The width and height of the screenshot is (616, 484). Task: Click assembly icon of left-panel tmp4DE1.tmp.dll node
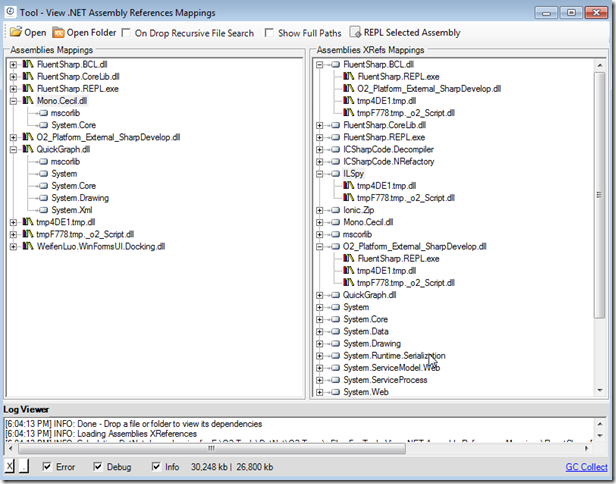coord(28,222)
